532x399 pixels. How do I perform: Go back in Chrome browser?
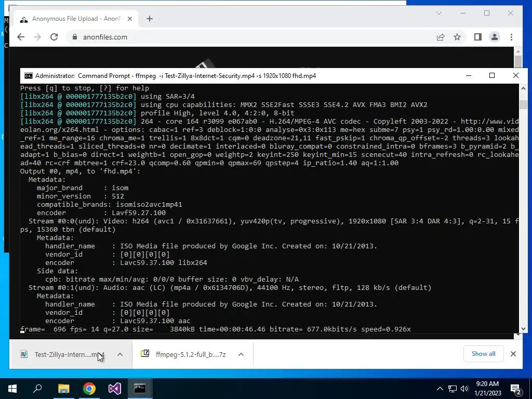coord(21,37)
